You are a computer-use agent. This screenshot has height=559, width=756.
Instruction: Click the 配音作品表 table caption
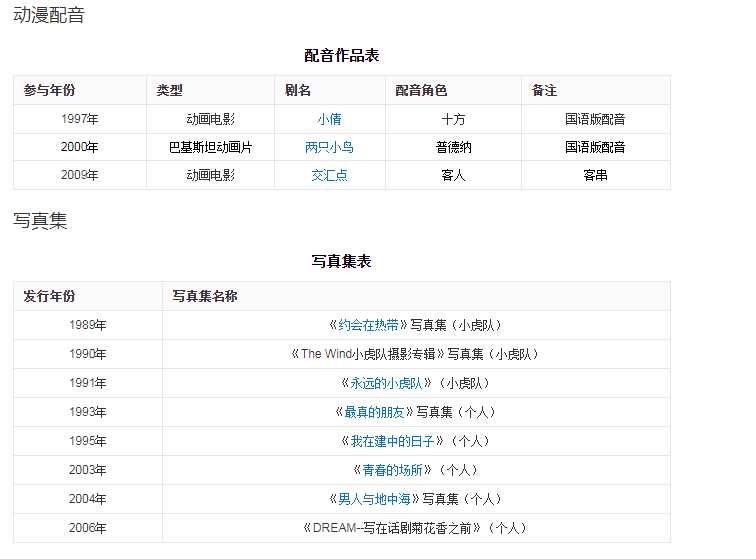coord(342,56)
